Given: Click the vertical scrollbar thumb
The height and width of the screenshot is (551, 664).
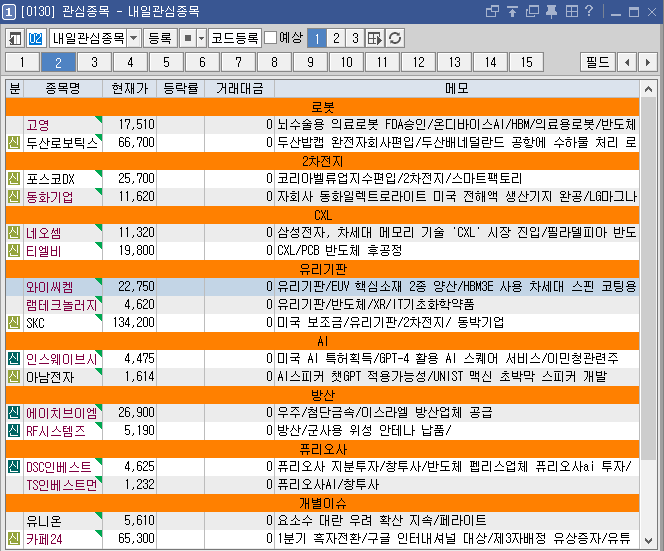Looking at the screenshot, I should pyautogui.click(x=648, y=277).
